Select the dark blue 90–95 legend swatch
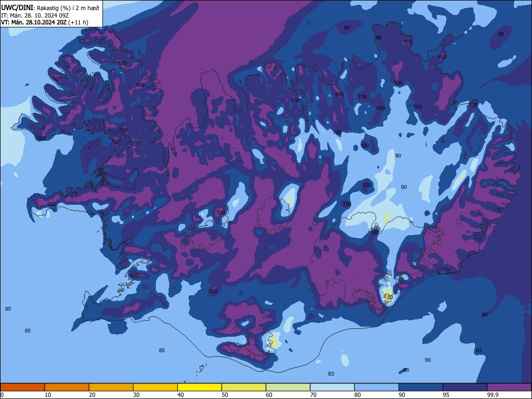Image resolution: width=532 pixels, height=399 pixels. (421, 387)
